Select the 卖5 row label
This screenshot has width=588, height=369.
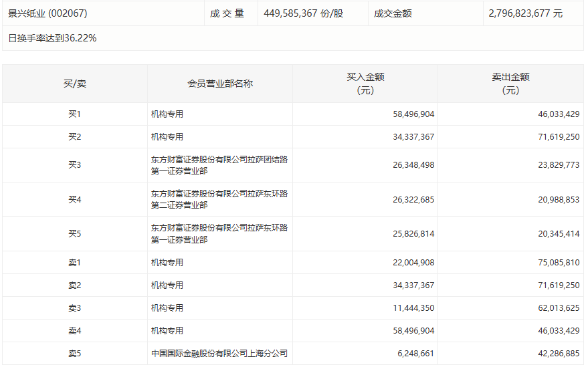(x=75, y=353)
